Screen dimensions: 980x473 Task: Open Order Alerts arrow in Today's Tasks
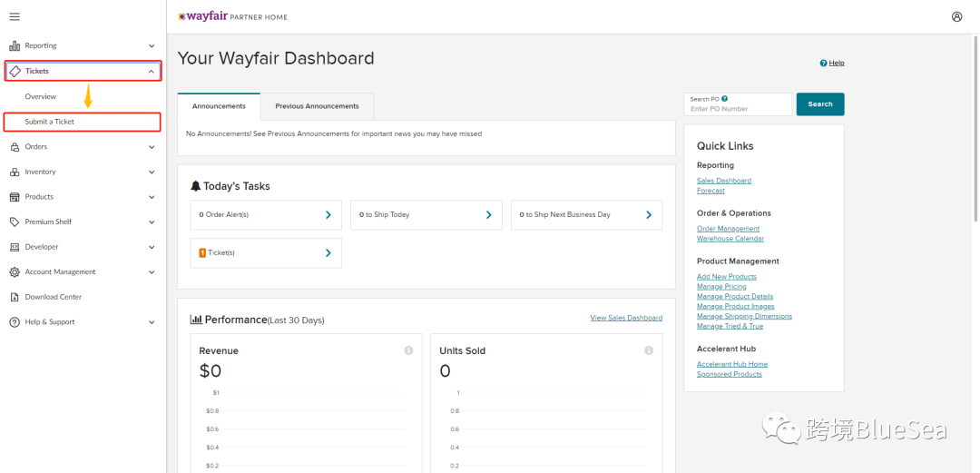coord(328,215)
